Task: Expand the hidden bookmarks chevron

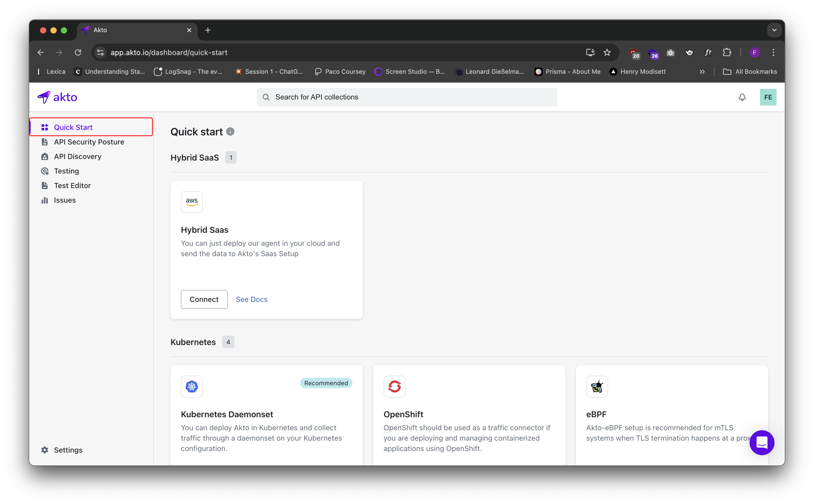Action: pos(702,72)
